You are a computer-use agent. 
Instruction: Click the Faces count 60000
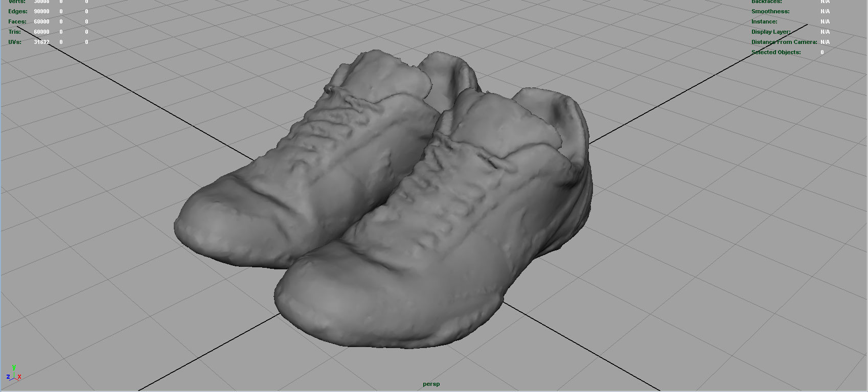click(42, 21)
